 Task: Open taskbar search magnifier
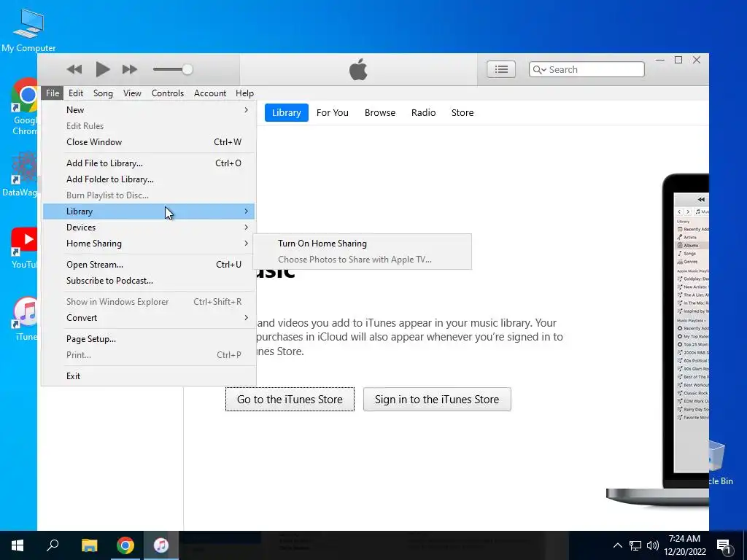point(53,545)
